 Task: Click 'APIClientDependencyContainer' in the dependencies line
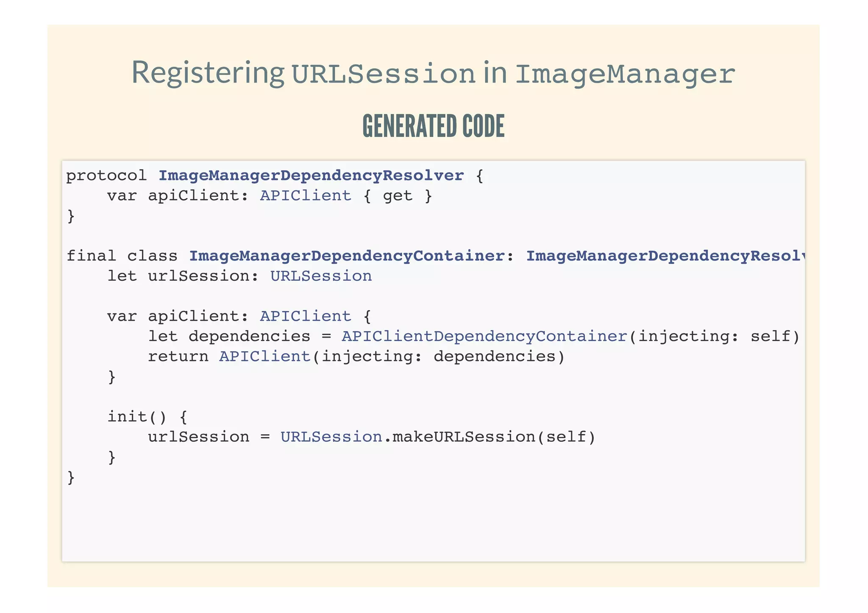[484, 336]
